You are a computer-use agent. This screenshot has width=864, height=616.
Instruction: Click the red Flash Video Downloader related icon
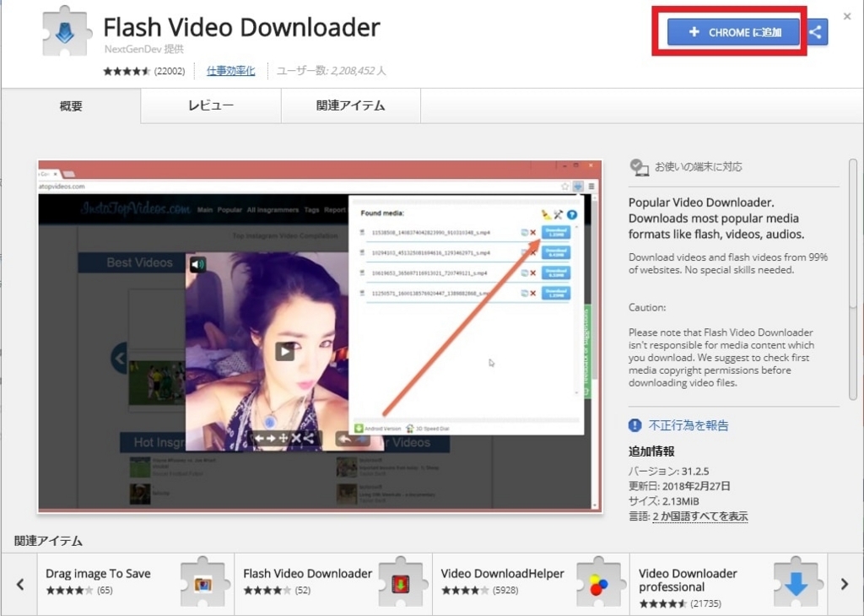coord(401,582)
